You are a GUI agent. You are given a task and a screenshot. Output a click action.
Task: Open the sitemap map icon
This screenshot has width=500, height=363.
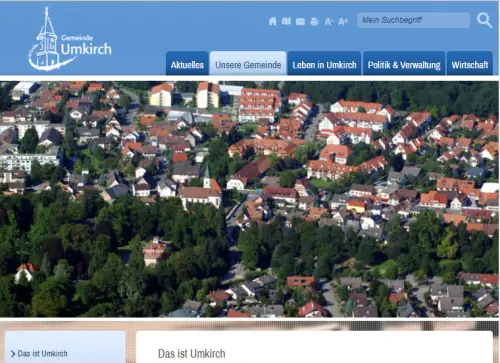[286, 21]
